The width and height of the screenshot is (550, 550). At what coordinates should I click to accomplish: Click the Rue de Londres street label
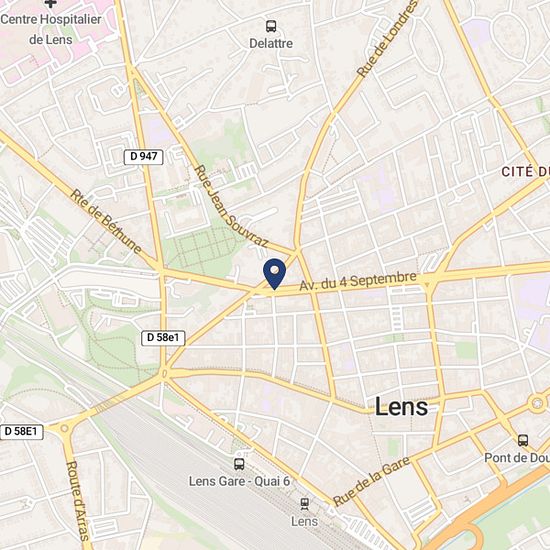click(388, 39)
